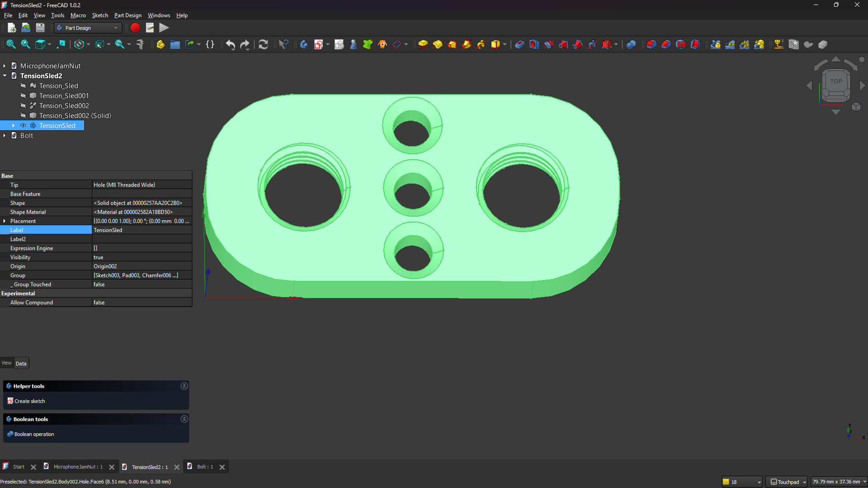
Task: Click the measure caliper icon
Action: click(140, 44)
